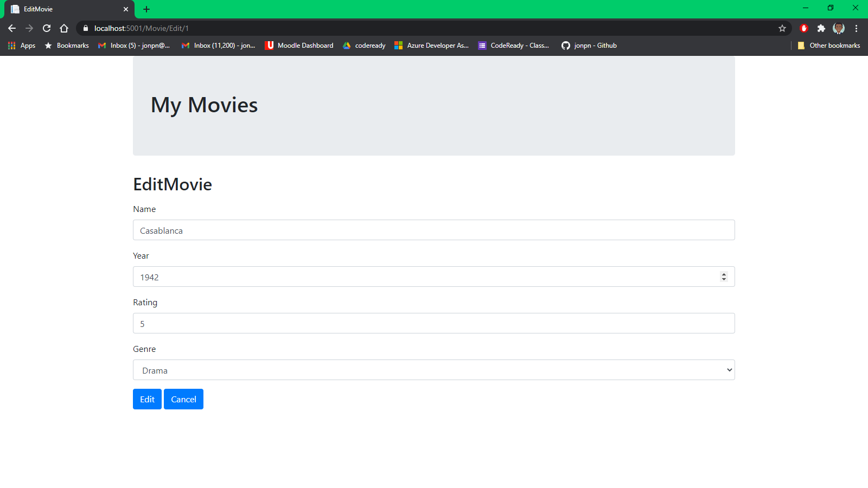Bookmark this page with the star icon
The width and height of the screenshot is (868, 488).
[782, 28]
